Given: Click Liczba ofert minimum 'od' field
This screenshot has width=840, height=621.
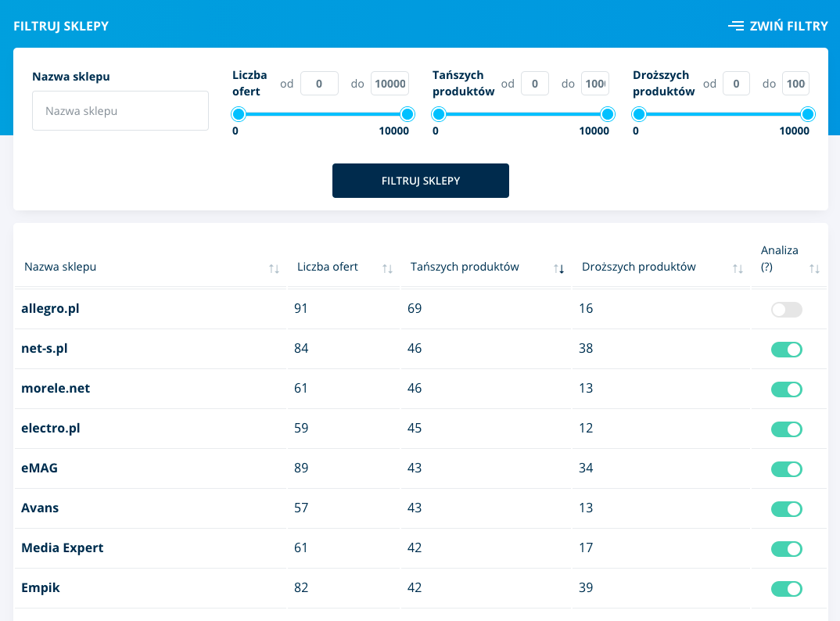Looking at the screenshot, I should pyautogui.click(x=319, y=84).
